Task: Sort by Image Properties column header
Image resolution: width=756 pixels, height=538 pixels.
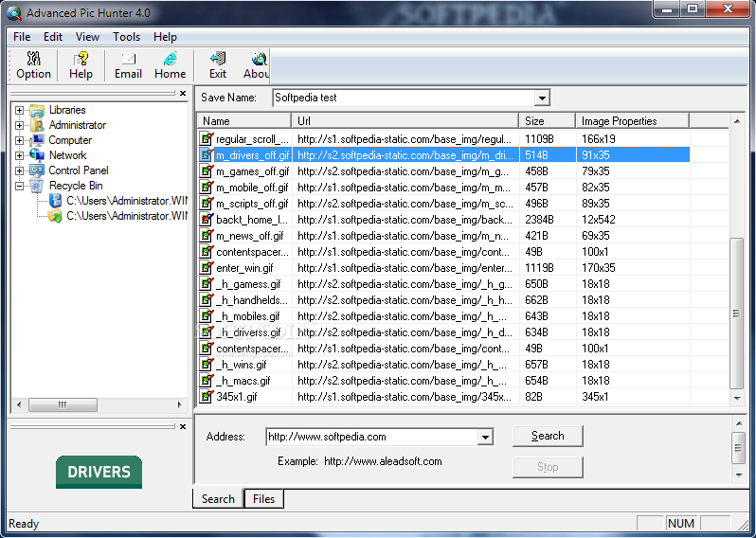Action: (633, 121)
